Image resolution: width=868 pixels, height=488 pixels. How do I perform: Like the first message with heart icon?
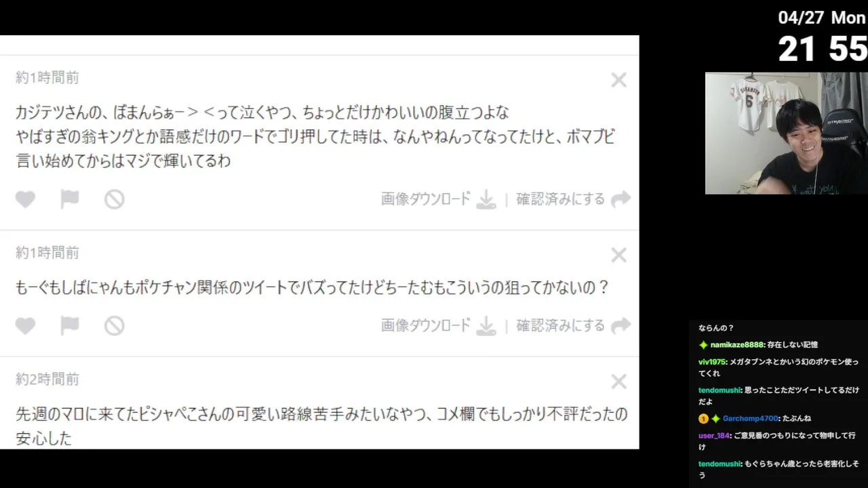[x=25, y=199]
